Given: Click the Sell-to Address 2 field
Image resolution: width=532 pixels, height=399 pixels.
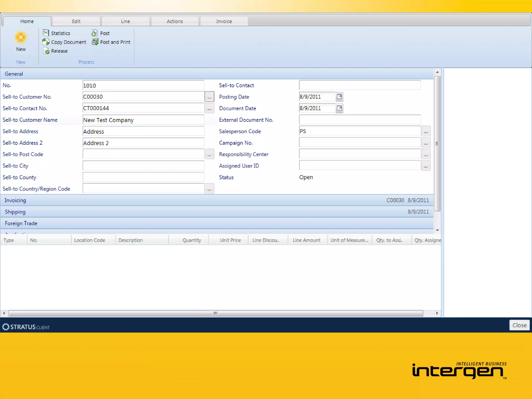Looking at the screenshot, I should pos(143,143).
